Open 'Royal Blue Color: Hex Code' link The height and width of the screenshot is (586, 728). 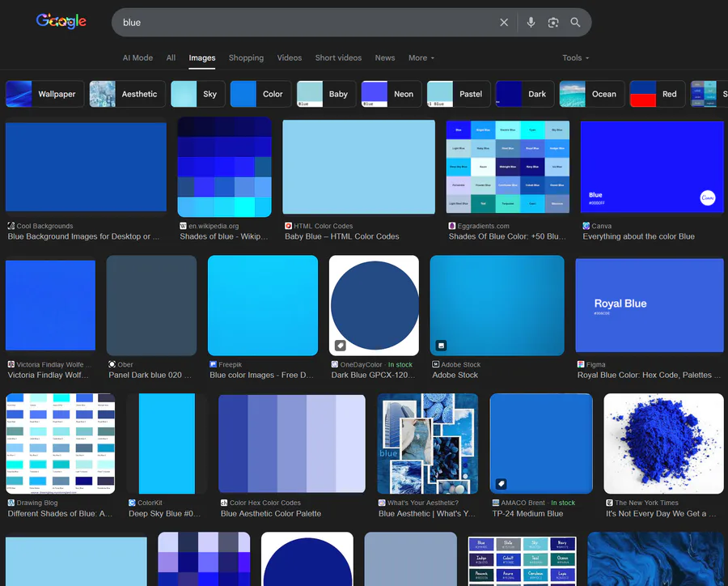coord(649,375)
